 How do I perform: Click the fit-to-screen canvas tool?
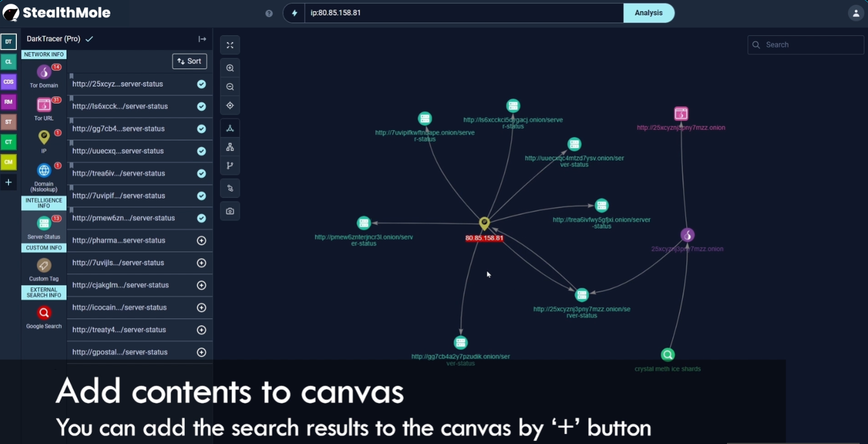(230, 45)
